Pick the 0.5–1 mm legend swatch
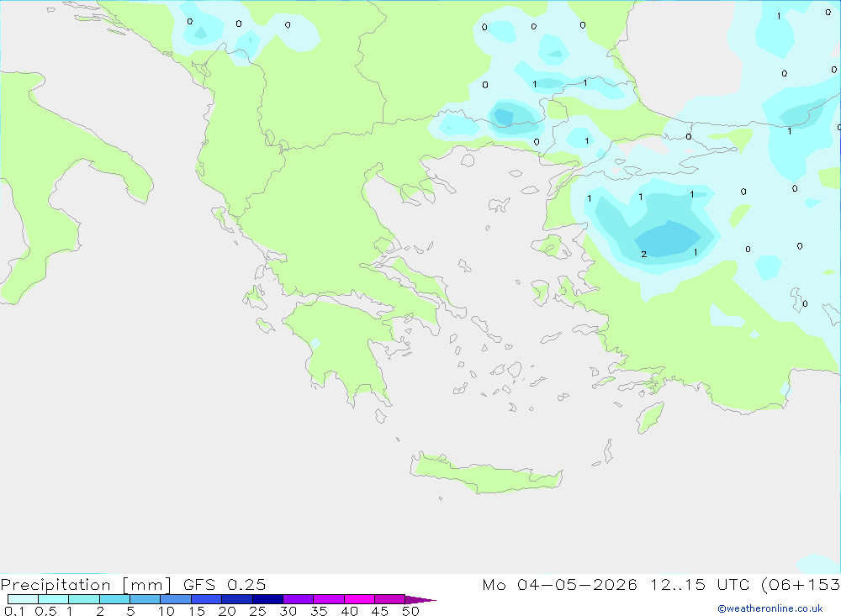 click(x=54, y=599)
